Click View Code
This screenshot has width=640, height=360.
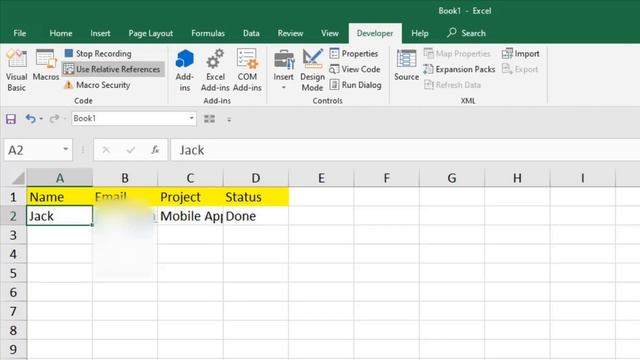[355, 69]
